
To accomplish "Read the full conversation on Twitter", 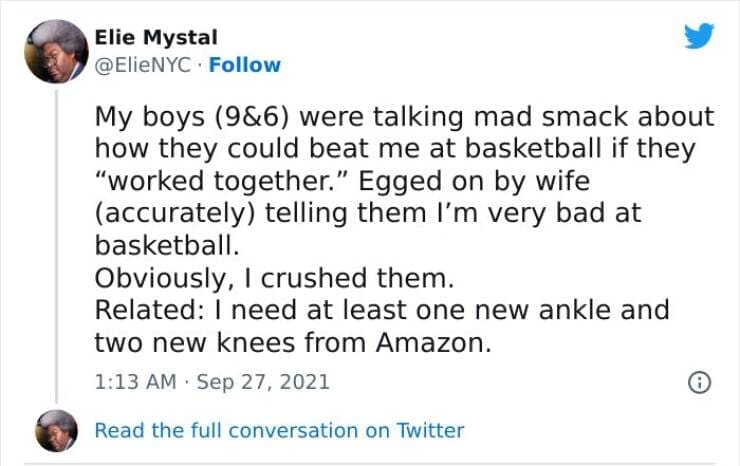I will point(279,430).
